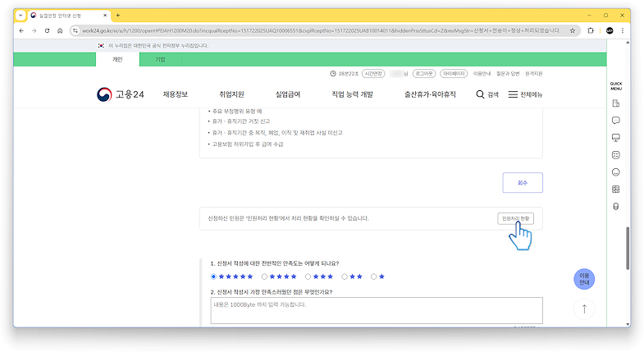Open the 채용정보 menu

tap(176, 94)
